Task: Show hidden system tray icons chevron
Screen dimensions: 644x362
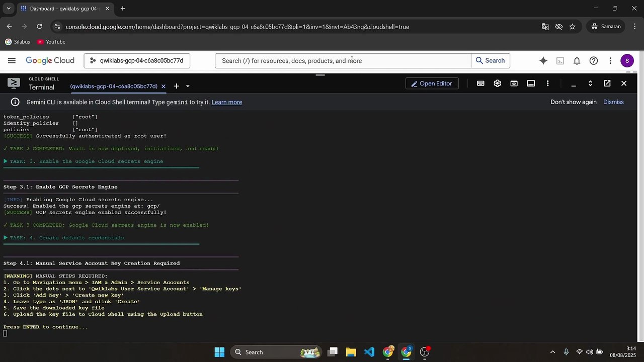Action: pos(552,352)
